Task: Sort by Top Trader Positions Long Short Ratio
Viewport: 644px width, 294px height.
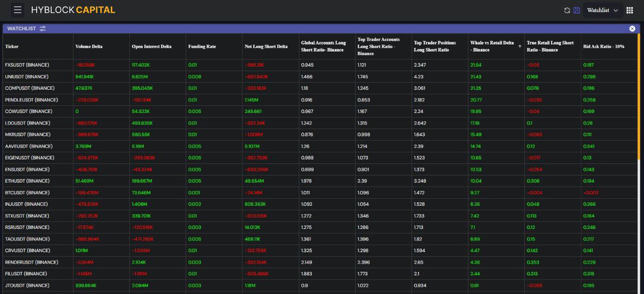Action: (435, 46)
